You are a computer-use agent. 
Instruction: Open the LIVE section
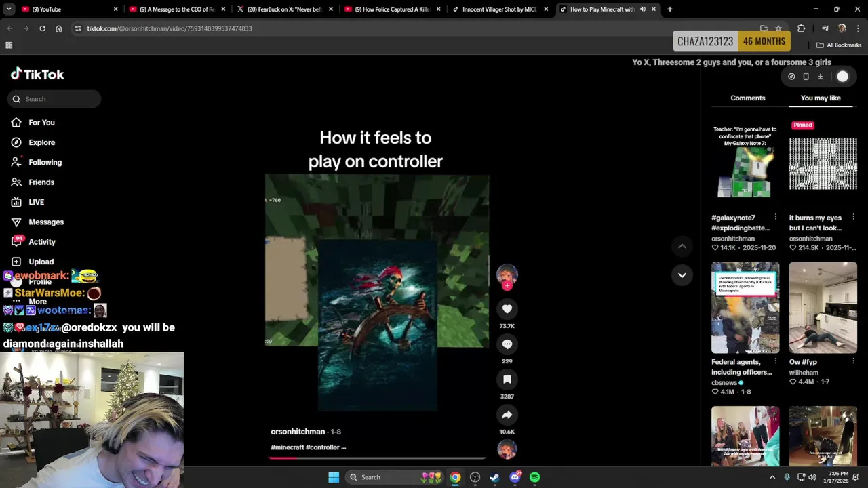tap(36, 202)
